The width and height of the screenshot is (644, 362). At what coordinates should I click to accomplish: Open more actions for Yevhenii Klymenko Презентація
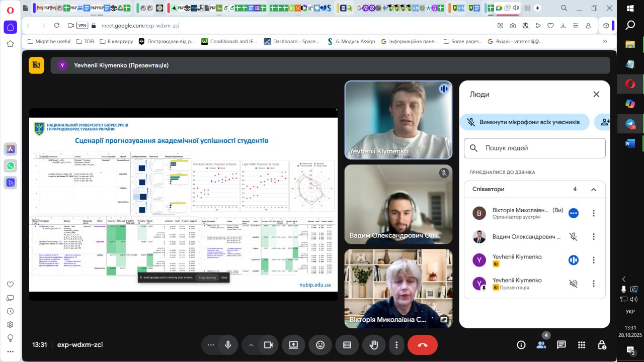click(594, 284)
